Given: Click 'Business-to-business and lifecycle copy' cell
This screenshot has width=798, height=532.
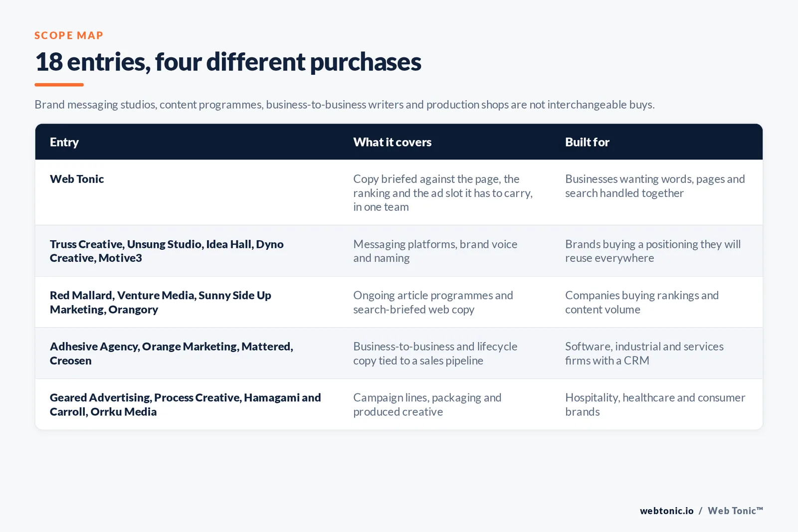Looking at the screenshot, I should (435, 354).
